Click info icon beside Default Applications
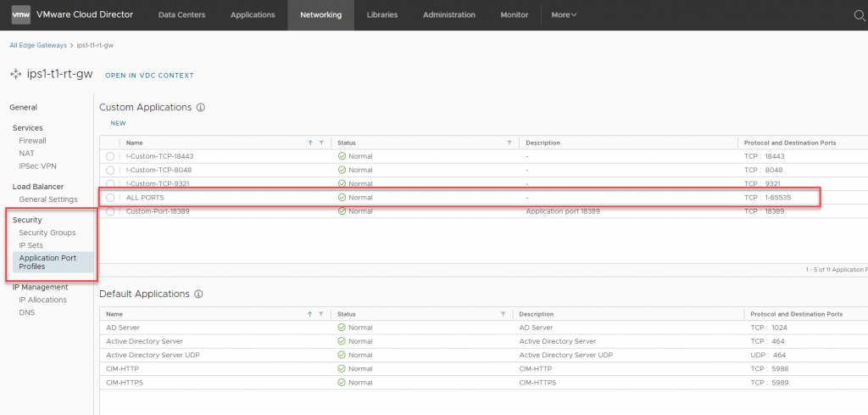Viewport: 868px width, 415px height. (200, 294)
